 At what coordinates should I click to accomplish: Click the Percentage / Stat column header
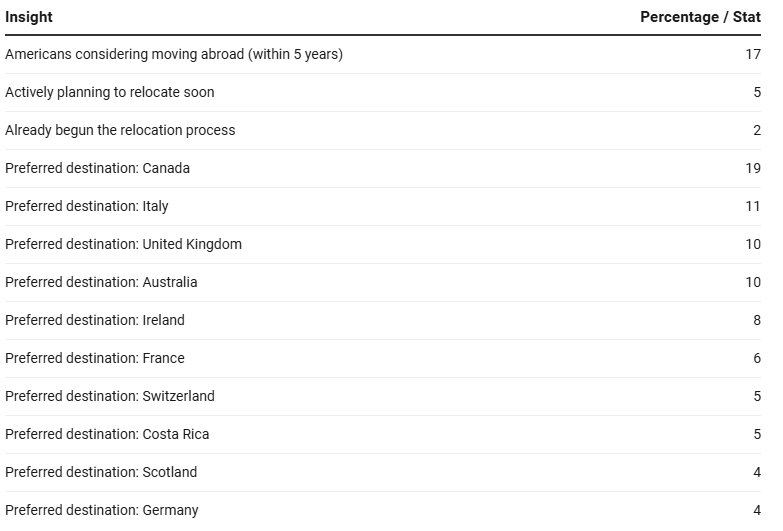point(700,17)
